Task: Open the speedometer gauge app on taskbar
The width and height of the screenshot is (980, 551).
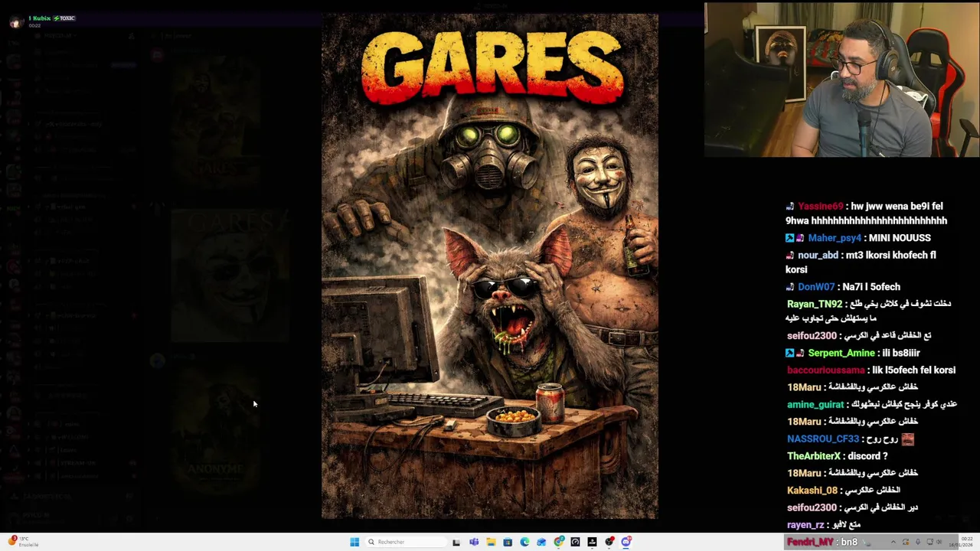Action: [575, 542]
